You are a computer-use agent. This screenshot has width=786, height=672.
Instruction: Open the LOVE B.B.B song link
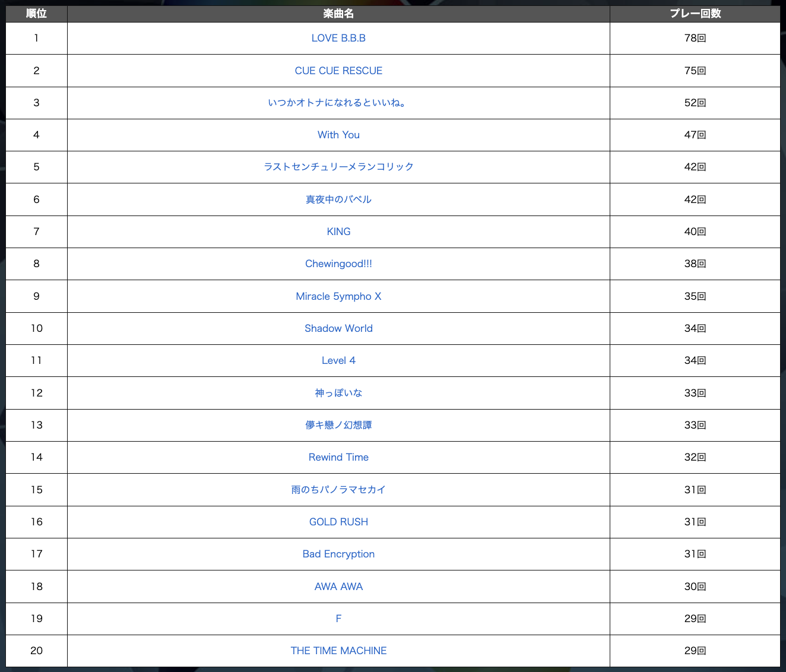(338, 38)
